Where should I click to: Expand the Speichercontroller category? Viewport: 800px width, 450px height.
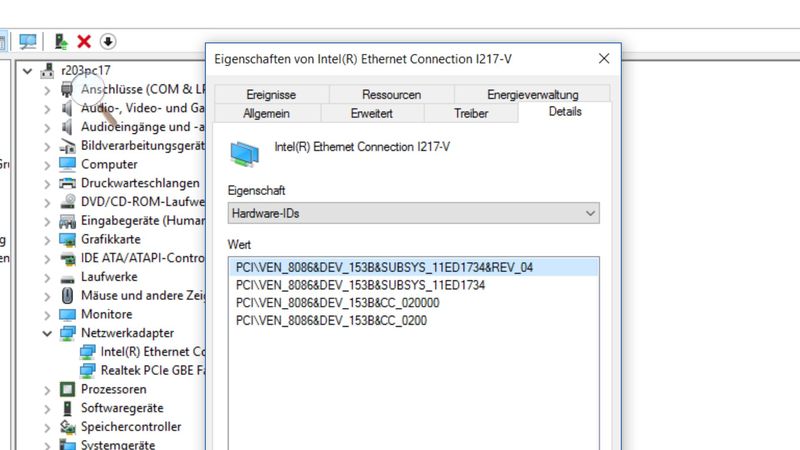tap(47, 428)
